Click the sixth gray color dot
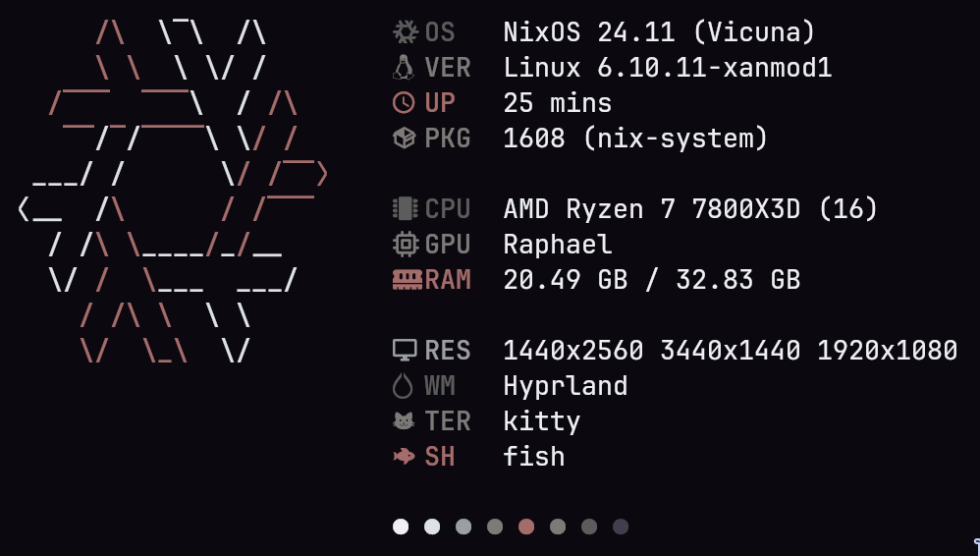This screenshot has height=556, width=980. pos(558,527)
